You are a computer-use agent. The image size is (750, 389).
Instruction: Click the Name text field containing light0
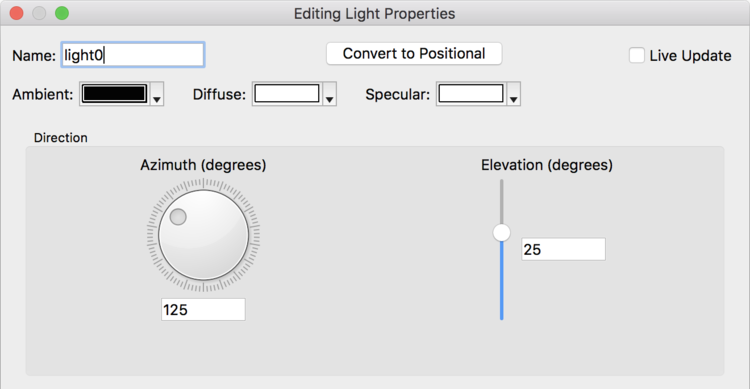[x=133, y=55]
